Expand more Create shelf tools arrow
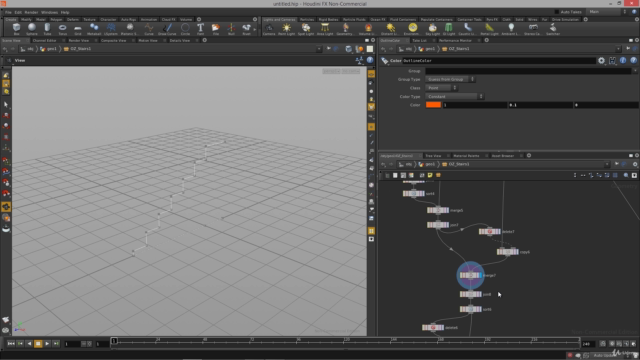Image resolution: width=640 pixels, height=360 pixels. click(255, 29)
